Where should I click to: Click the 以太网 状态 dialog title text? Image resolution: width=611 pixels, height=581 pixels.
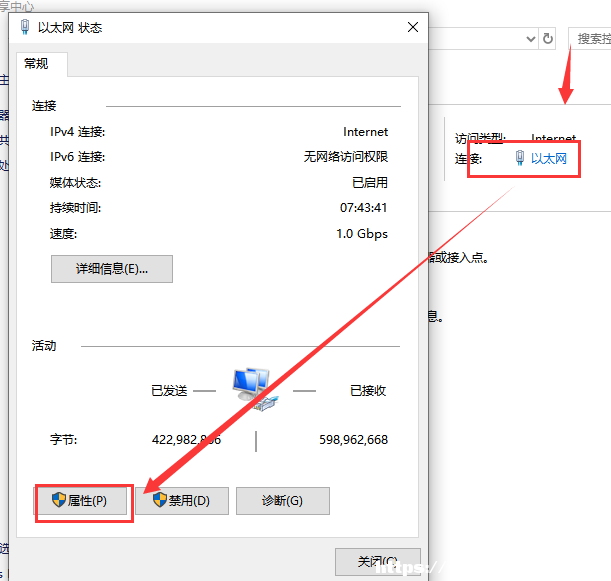coord(70,28)
